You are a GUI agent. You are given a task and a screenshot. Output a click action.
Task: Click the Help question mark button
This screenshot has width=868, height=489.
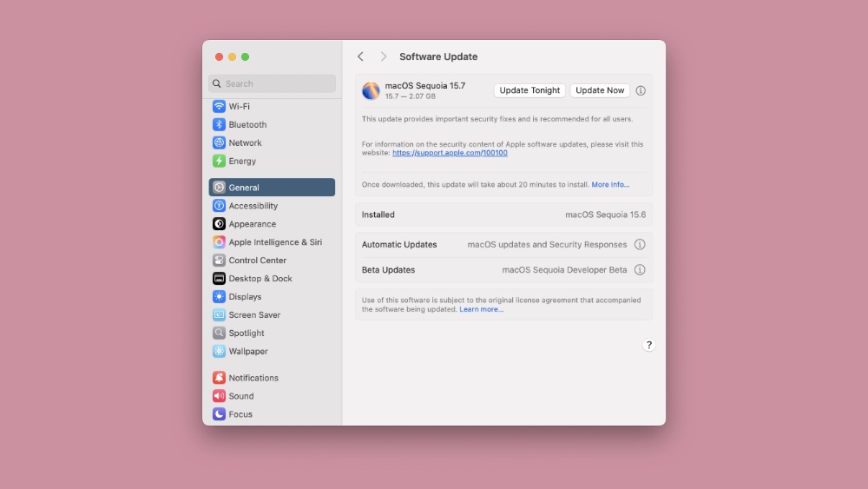click(648, 345)
